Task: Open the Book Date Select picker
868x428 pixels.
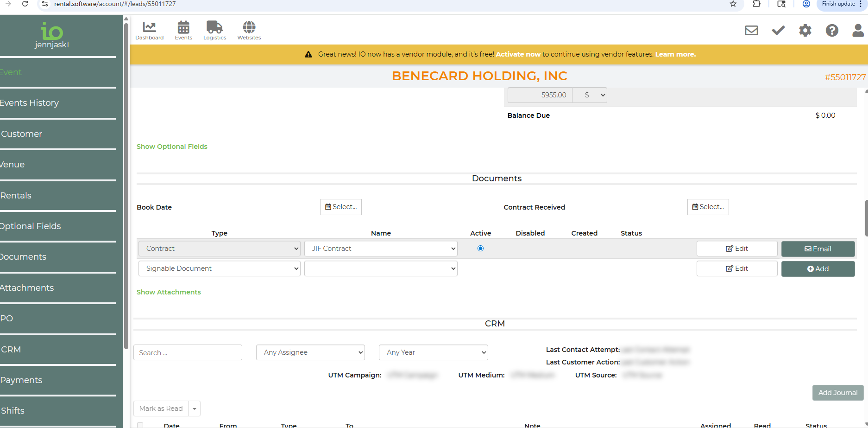Action: tap(340, 207)
